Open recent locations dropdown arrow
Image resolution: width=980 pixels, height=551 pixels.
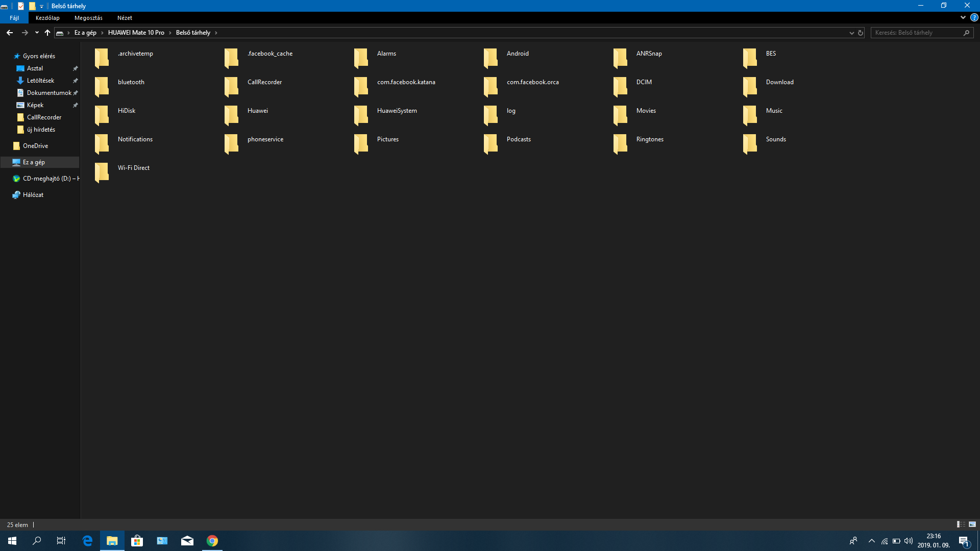[x=37, y=33]
